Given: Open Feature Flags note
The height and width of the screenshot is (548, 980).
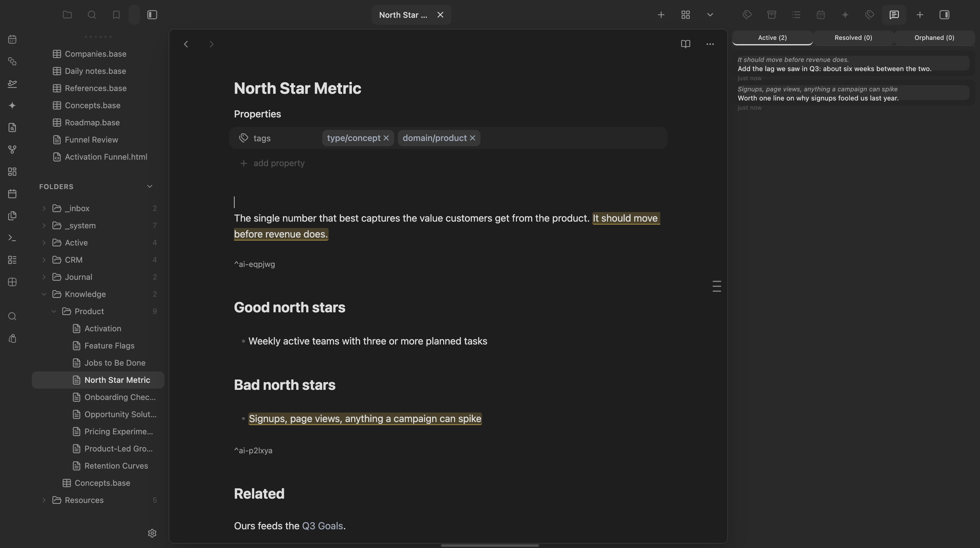Looking at the screenshot, I should point(98,346).
